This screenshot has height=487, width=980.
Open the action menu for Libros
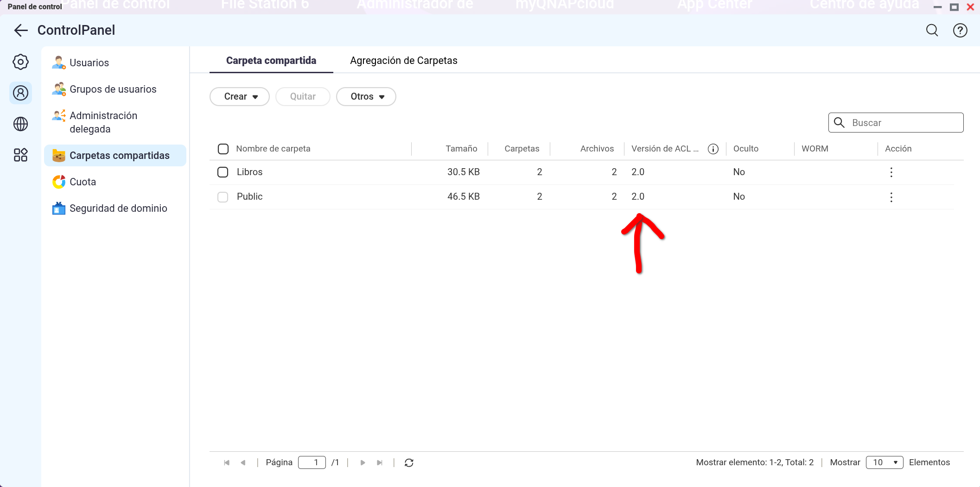891,172
